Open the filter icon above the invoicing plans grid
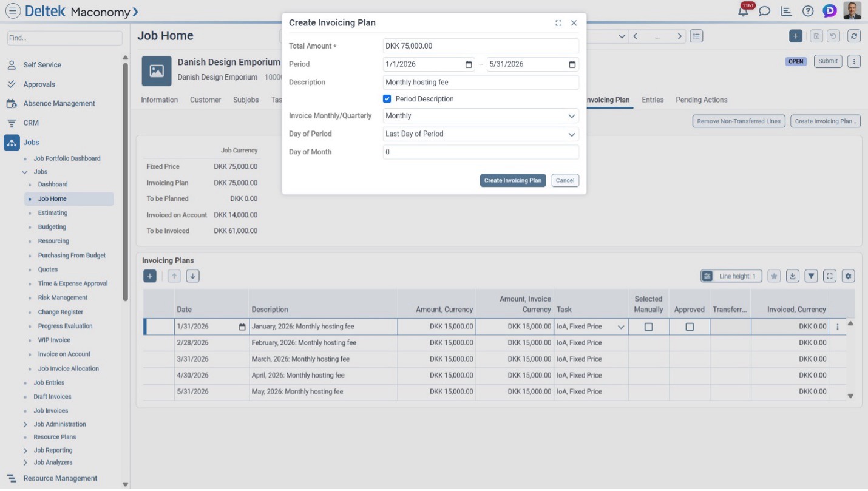This screenshot has height=491, width=868. 811,276
